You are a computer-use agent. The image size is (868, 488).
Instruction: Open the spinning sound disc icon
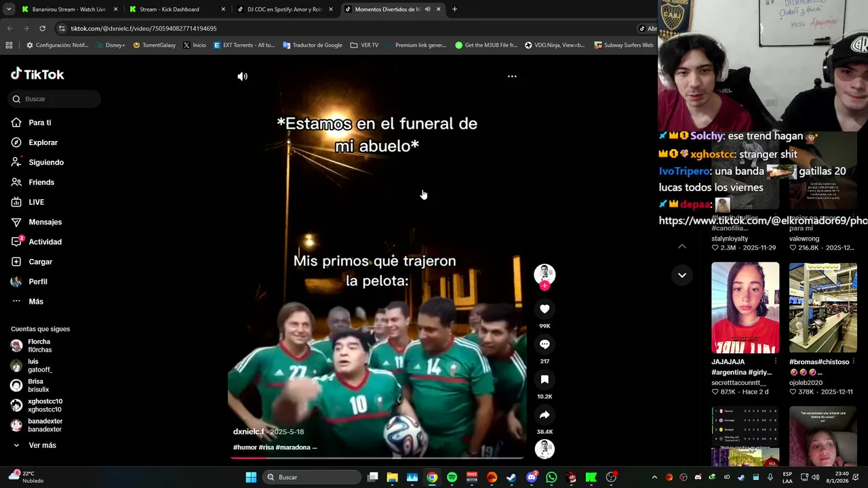[545, 449]
